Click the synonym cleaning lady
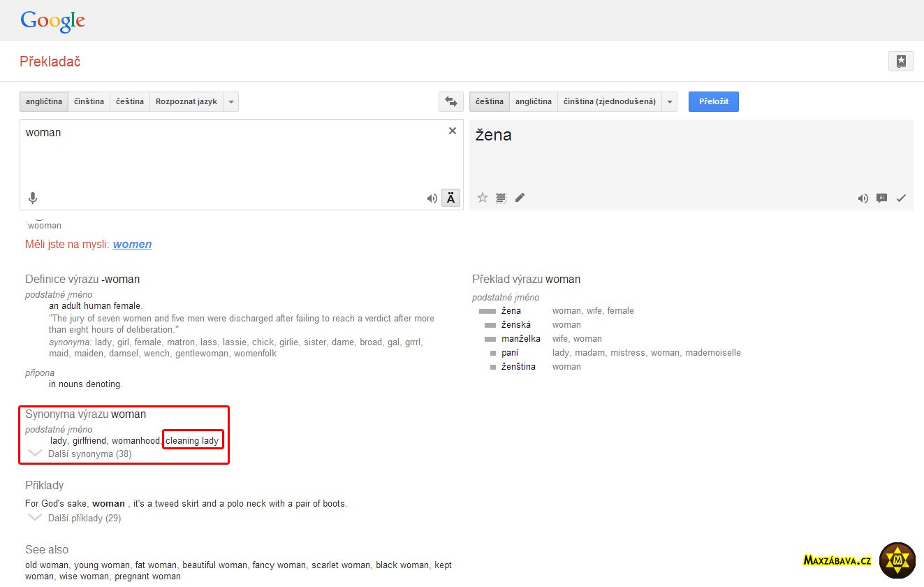Screen dimensions: 924x587 pyautogui.click(x=192, y=440)
